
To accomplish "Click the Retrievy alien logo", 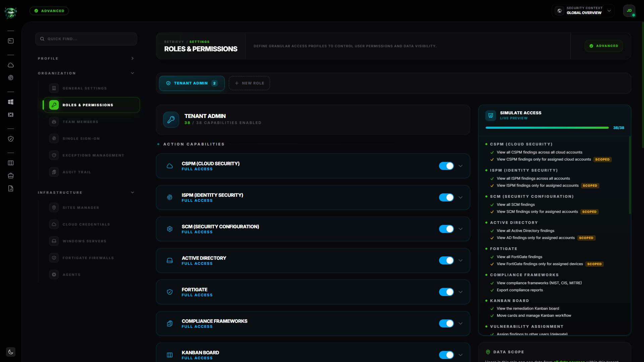I will (x=11, y=13).
